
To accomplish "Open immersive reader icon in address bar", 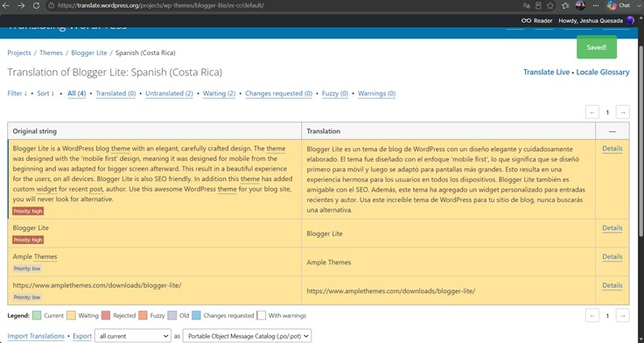I will pyautogui.click(x=538, y=5).
